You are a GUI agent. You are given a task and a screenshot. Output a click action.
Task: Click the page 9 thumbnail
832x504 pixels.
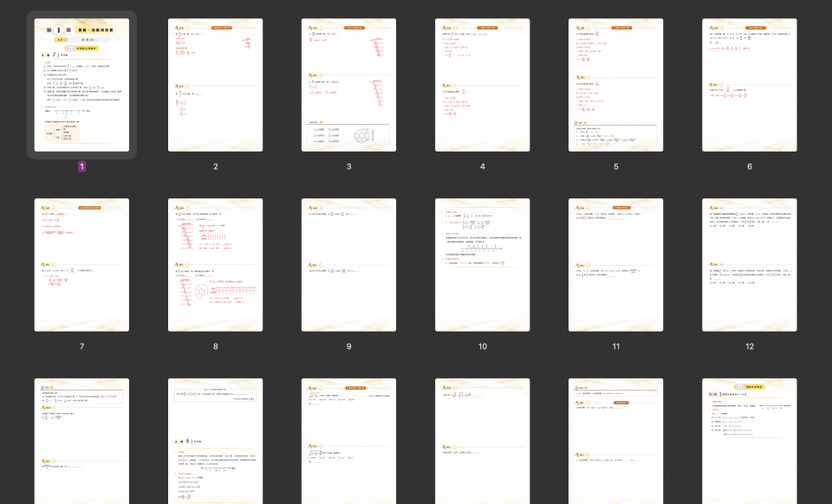[x=348, y=265]
